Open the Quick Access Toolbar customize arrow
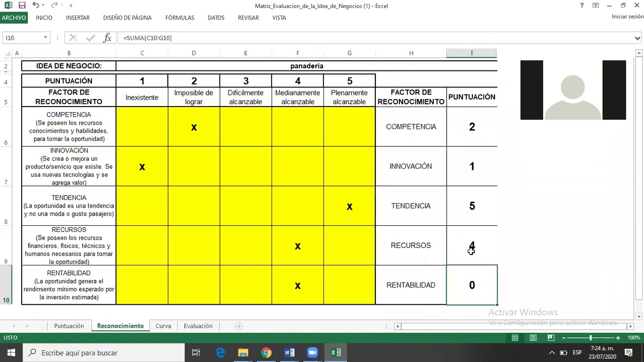Screen dimensions: 644x362 pos(70,6)
